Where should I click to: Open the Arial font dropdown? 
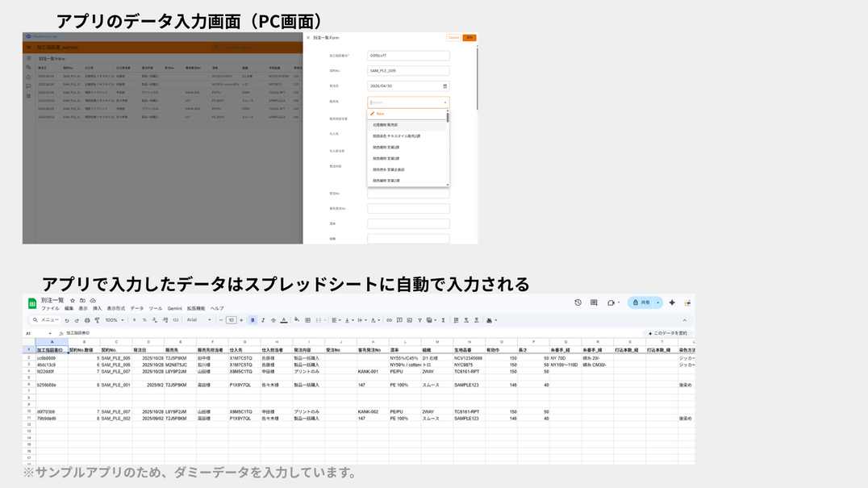tap(198, 320)
